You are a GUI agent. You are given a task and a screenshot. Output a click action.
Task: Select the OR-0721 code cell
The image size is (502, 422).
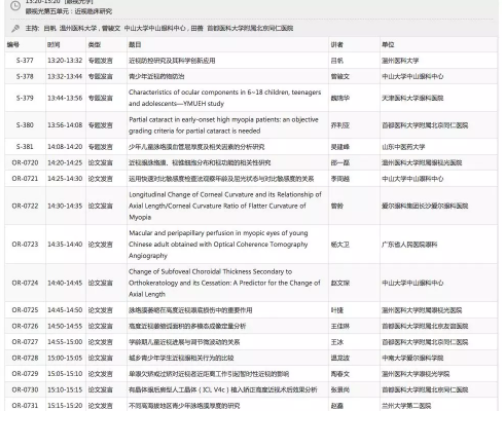[25, 179]
